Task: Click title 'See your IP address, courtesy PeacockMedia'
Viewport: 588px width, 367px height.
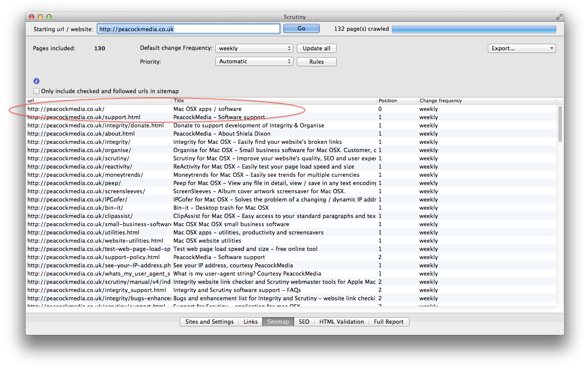Action: 233,265
